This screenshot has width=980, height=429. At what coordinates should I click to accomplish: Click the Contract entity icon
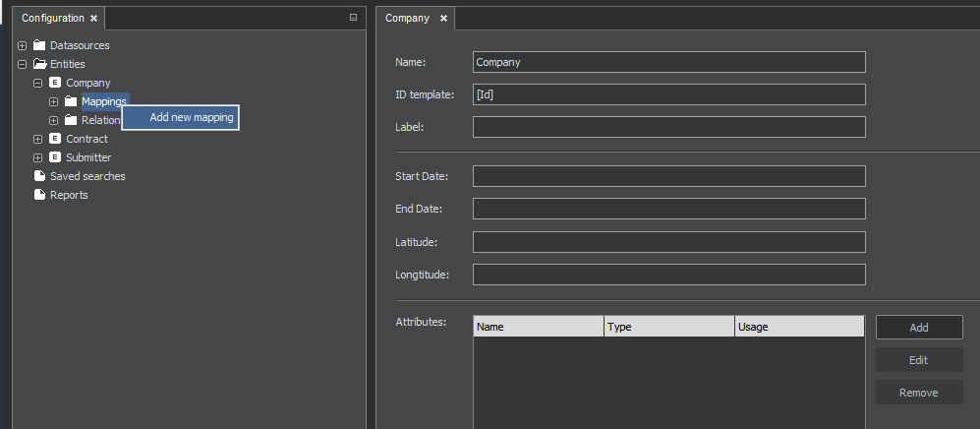point(55,139)
